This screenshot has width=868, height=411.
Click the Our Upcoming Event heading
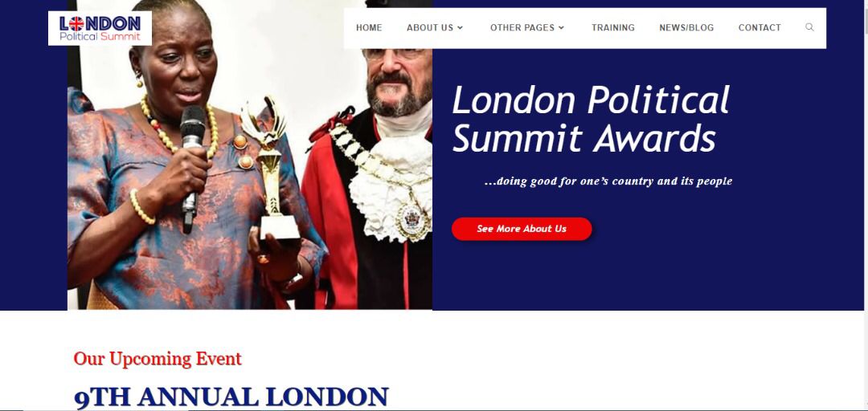(x=158, y=359)
